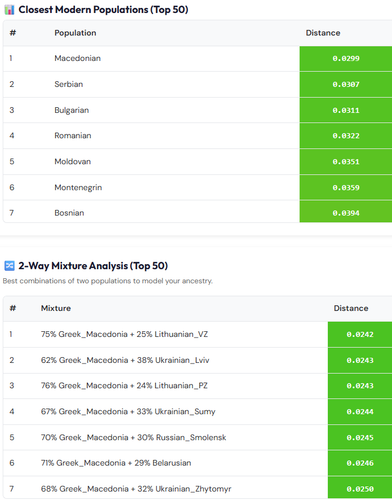The image size is (392, 500).
Task: Click the 0.0243 distance cell in the Ukrainian_Lviv row
Action: 360,360
